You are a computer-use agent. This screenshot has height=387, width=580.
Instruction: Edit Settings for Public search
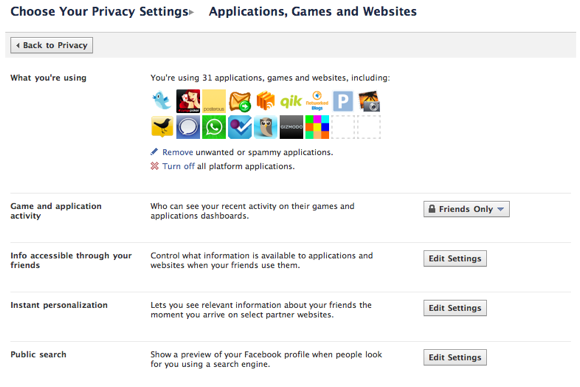pos(455,357)
